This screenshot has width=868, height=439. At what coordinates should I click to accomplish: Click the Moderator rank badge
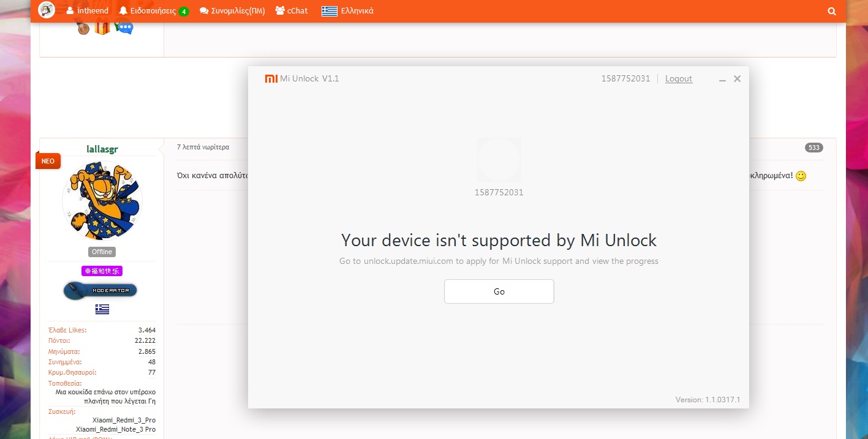tap(101, 290)
